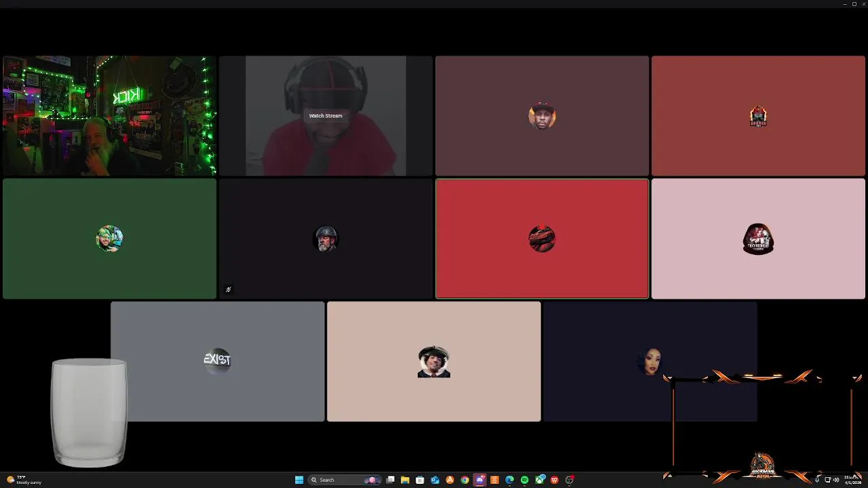The height and width of the screenshot is (488, 868).
Task: Open Task View from the taskbar
Action: pos(391,480)
